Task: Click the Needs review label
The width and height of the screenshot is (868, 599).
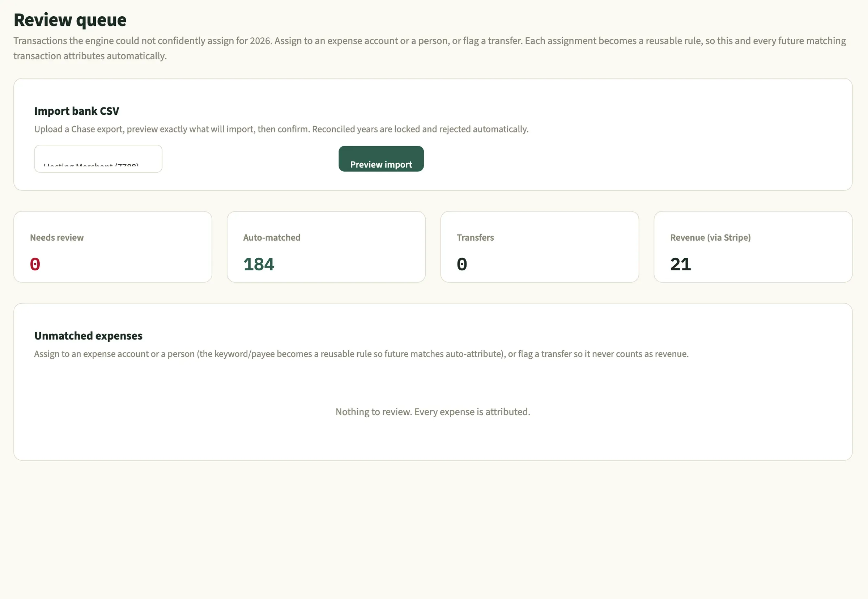Action: point(57,237)
